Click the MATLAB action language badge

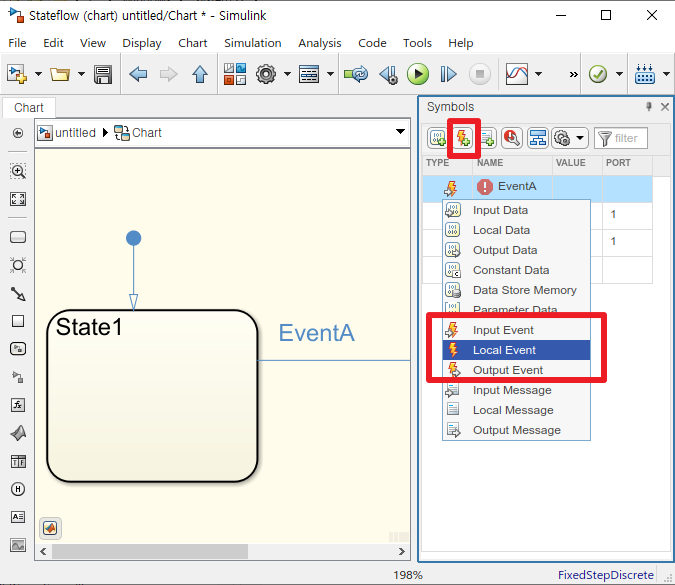[50, 528]
